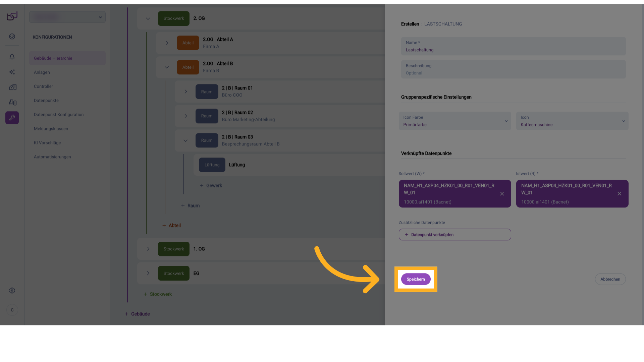The image size is (644, 362).
Task: Remove the Sollwert (W) linked data point
Action: [x=502, y=194]
